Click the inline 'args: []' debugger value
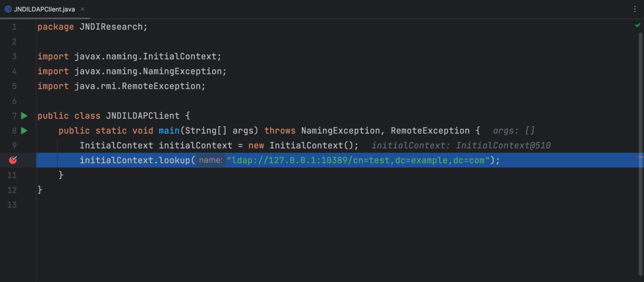644x282 pixels. coord(513,131)
